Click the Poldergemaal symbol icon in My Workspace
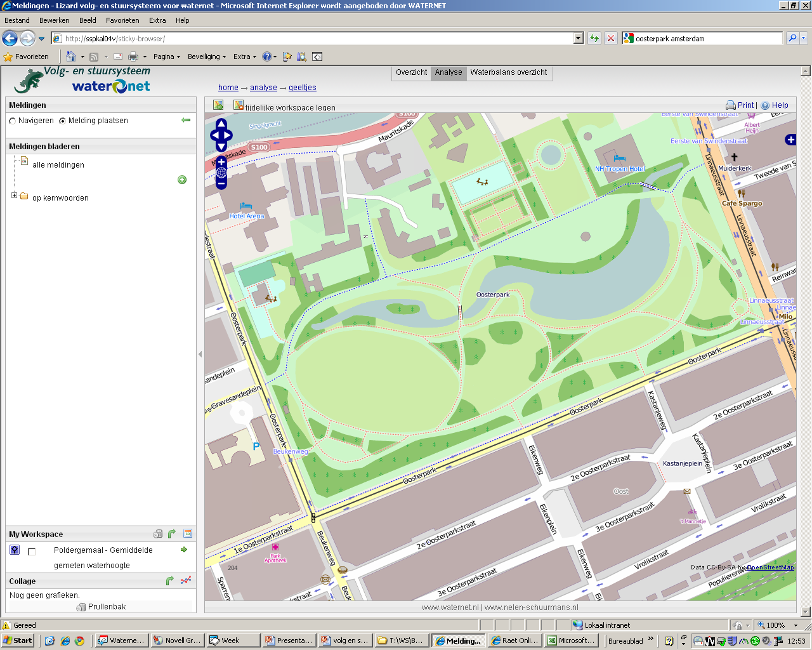This screenshot has width=812, height=650. point(15,550)
